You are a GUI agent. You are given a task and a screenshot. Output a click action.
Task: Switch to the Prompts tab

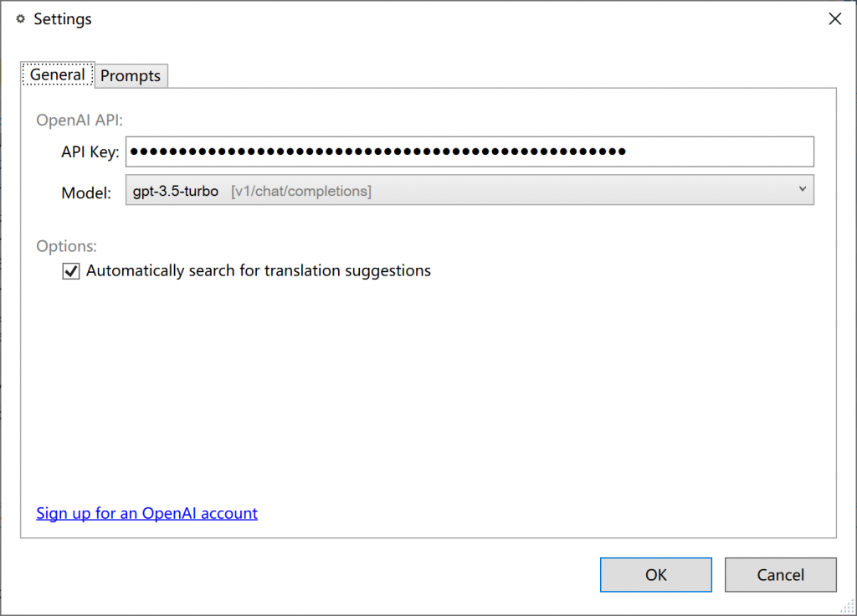pos(131,76)
